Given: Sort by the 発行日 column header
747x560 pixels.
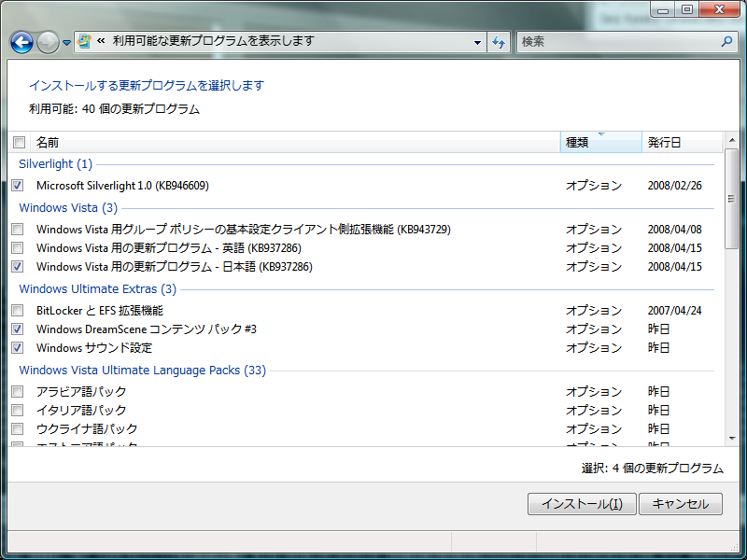Looking at the screenshot, I should click(x=683, y=142).
